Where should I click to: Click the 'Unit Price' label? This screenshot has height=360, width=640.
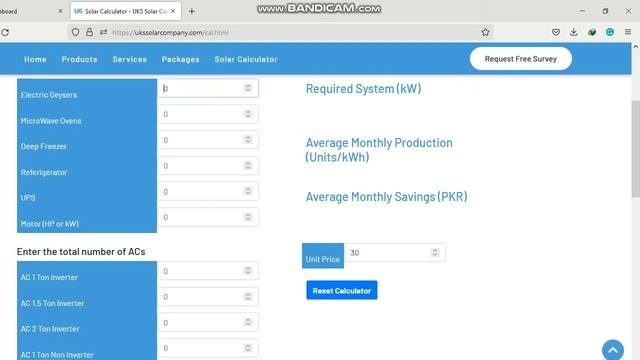click(323, 259)
